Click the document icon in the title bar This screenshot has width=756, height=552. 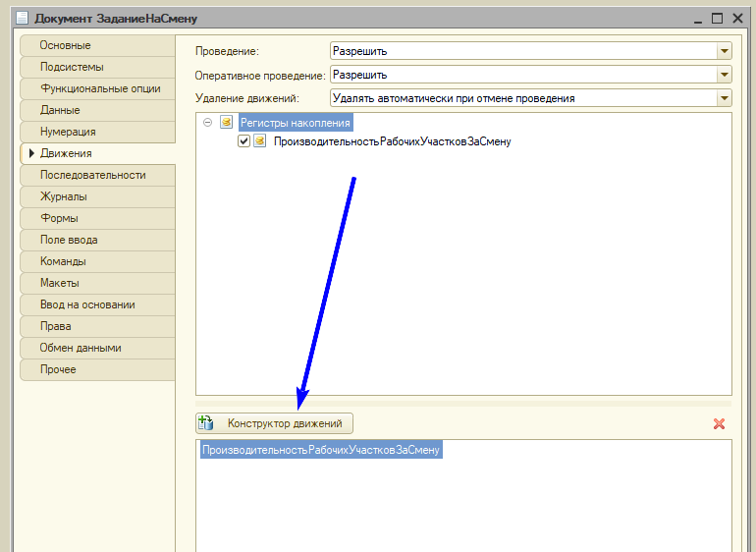point(22,18)
